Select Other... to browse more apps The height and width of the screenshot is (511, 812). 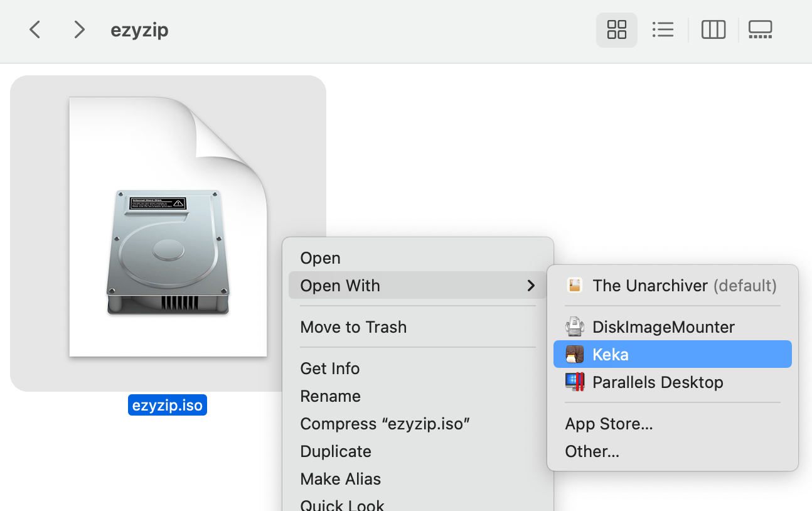592,451
